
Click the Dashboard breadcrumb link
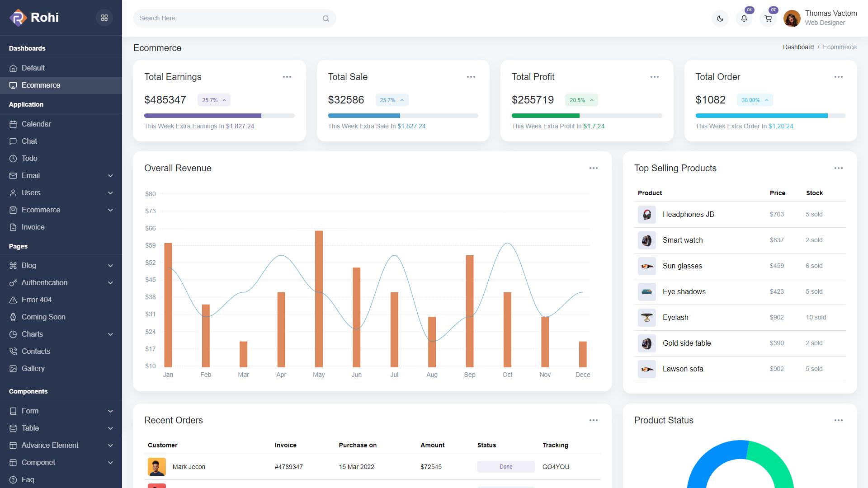[798, 47]
